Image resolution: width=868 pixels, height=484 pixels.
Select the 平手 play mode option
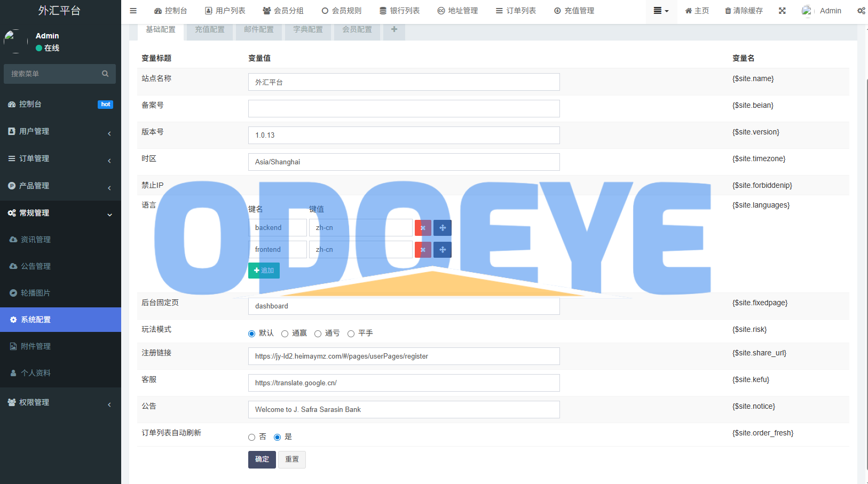pos(351,334)
